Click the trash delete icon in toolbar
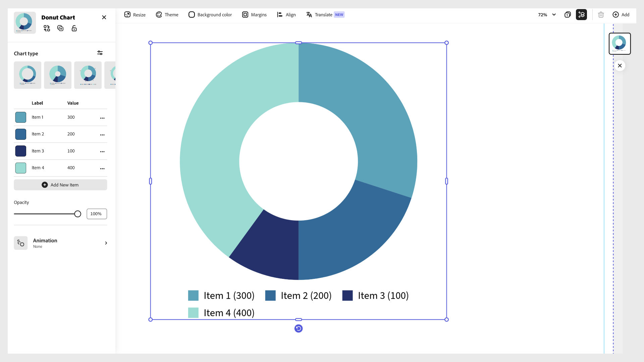 [601, 15]
